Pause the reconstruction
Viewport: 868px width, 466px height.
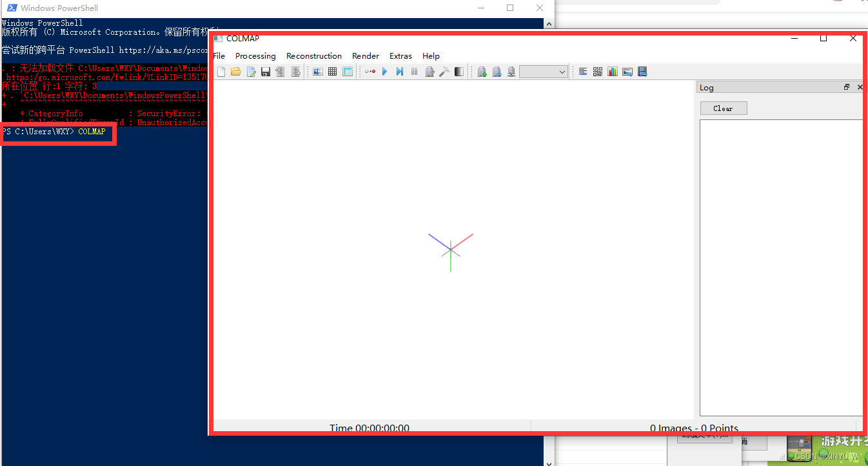click(415, 72)
